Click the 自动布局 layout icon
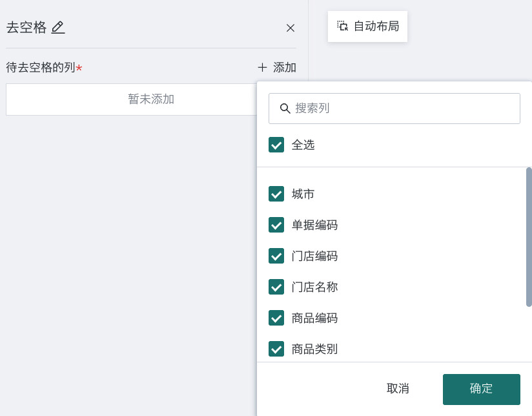Viewport: 532px width, 416px height. (342, 26)
